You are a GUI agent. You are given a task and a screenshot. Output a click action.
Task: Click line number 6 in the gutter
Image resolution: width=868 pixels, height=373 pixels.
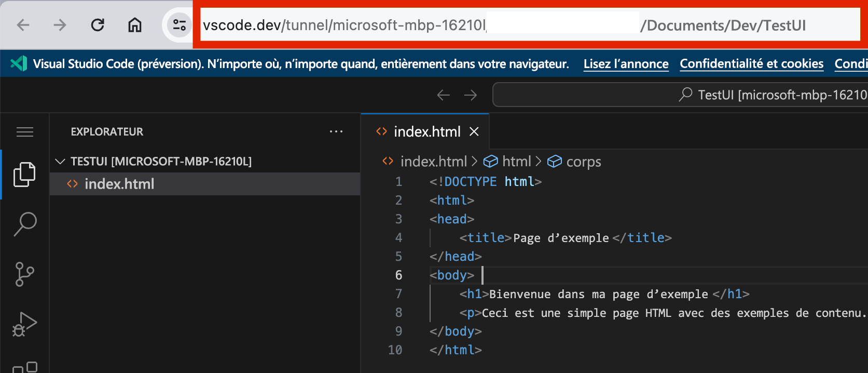(398, 275)
